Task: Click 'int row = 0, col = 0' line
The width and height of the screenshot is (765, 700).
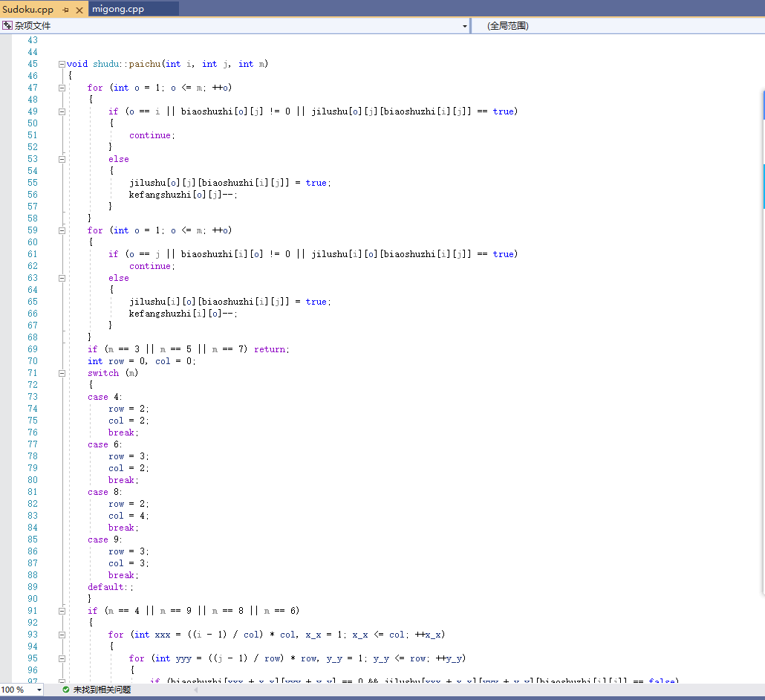Action: [141, 361]
